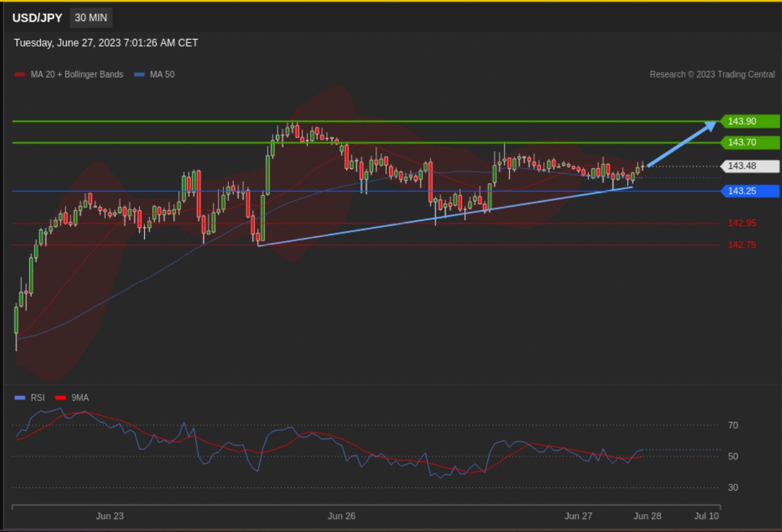Click the blue MA 50 legend swatch
This screenshot has height=532, width=782.
tap(140, 75)
